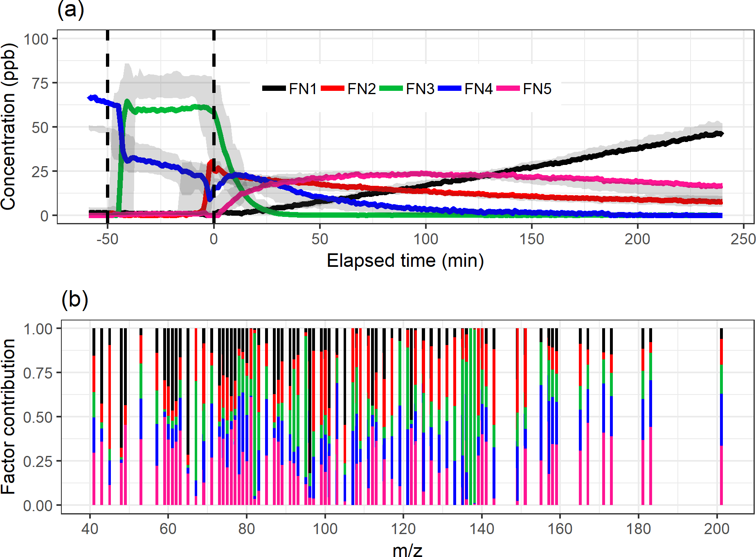
Task: Click the black FN1 legend swatch
Action: (274, 88)
